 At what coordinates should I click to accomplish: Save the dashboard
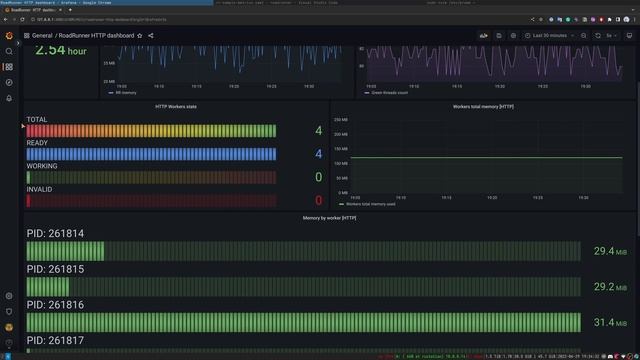click(499, 36)
